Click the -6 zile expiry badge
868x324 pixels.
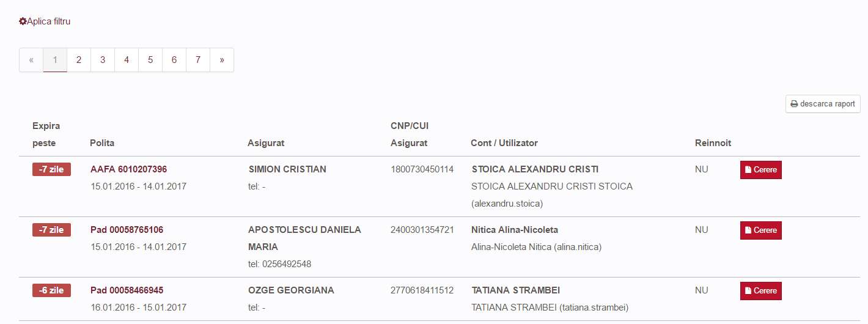tap(51, 290)
